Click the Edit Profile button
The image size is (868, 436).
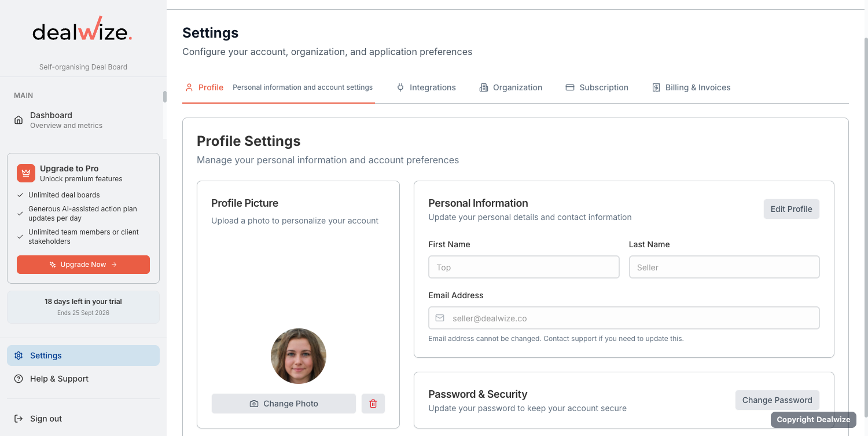tap(792, 209)
